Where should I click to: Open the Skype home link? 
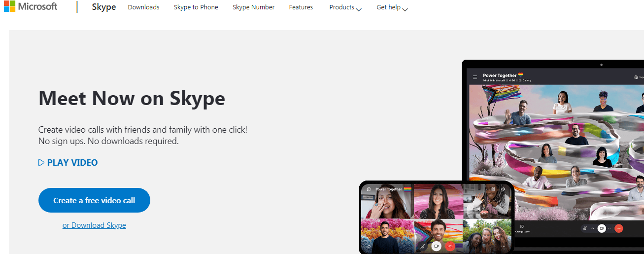104,7
